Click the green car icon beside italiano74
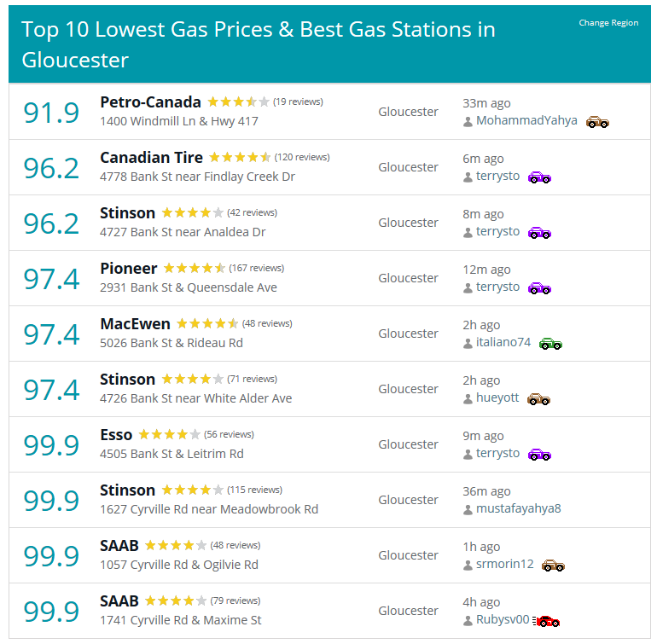Screen dimensions: 657x644 [550, 344]
